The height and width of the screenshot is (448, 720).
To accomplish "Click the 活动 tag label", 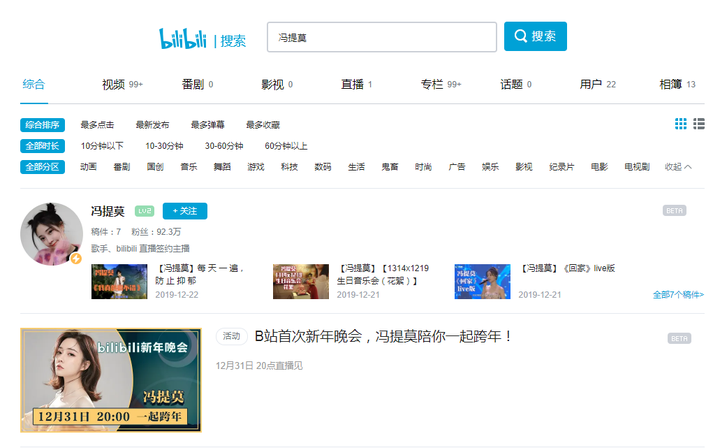I will pos(231,336).
